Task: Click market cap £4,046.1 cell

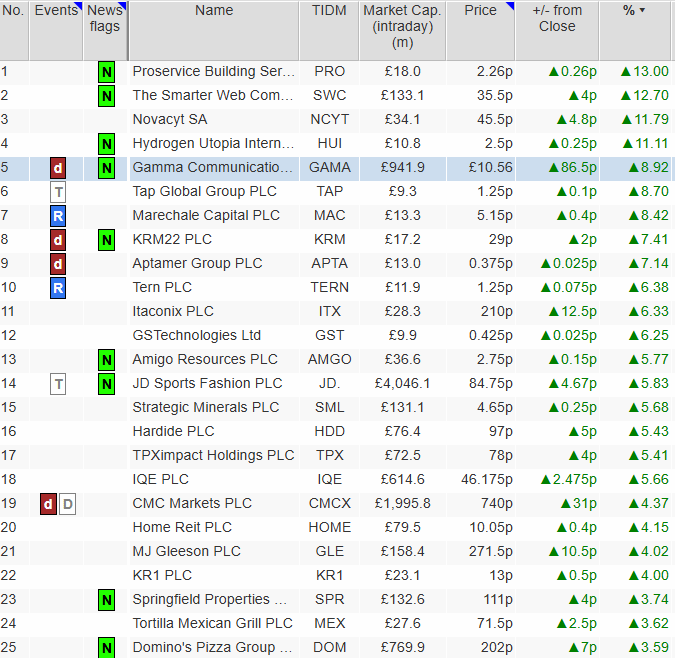Action: (403, 383)
